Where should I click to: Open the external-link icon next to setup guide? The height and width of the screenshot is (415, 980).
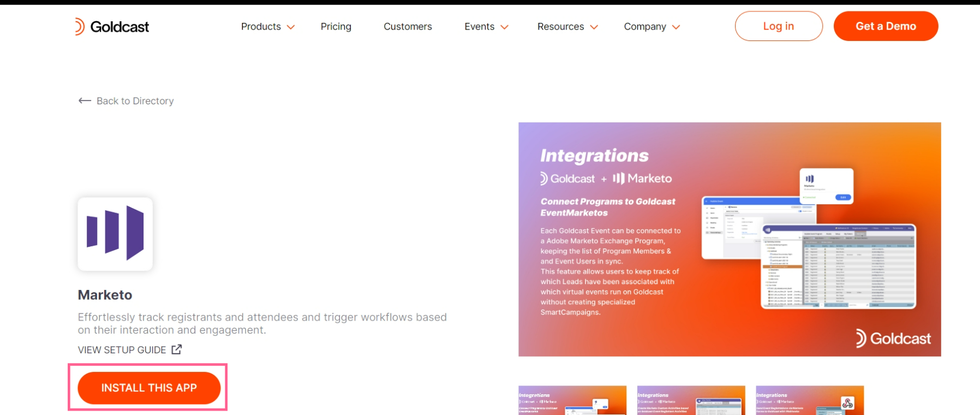pos(177,349)
